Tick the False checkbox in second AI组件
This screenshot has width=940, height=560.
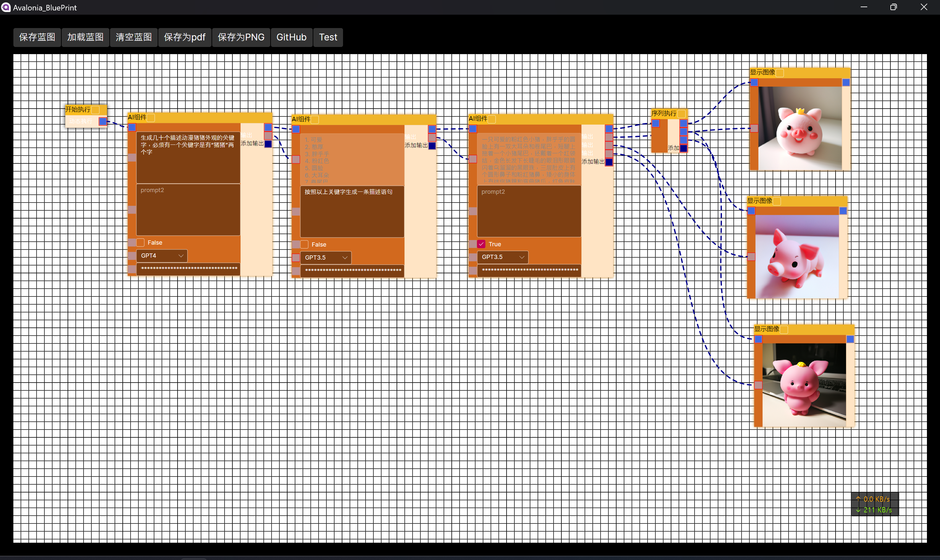(304, 245)
